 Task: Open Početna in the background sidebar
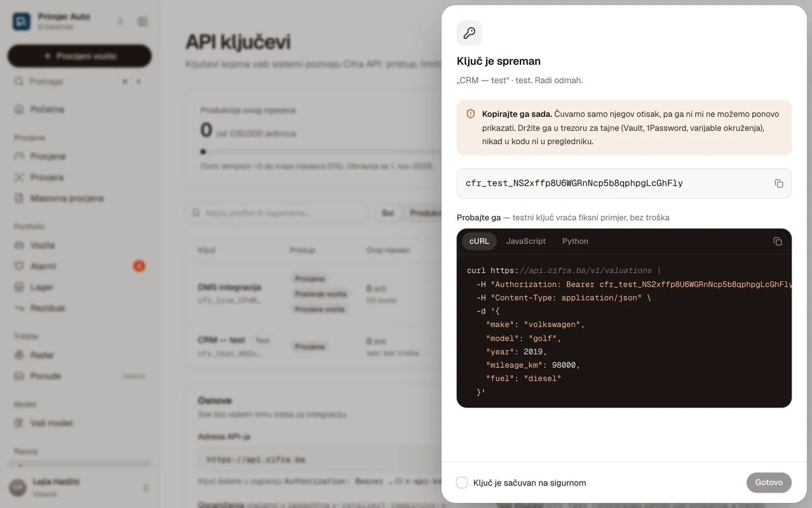pyautogui.click(x=80, y=109)
